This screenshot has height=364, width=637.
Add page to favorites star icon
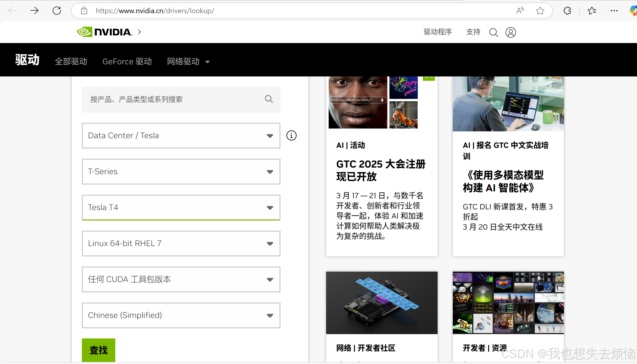tap(540, 11)
